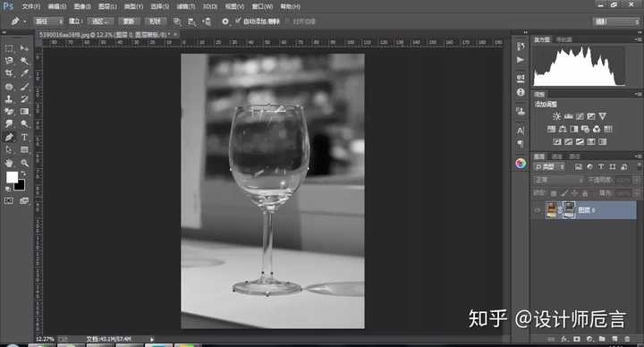Add Brightness/Contrast adjustment sun icon
The image size is (644, 347).
click(556, 116)
